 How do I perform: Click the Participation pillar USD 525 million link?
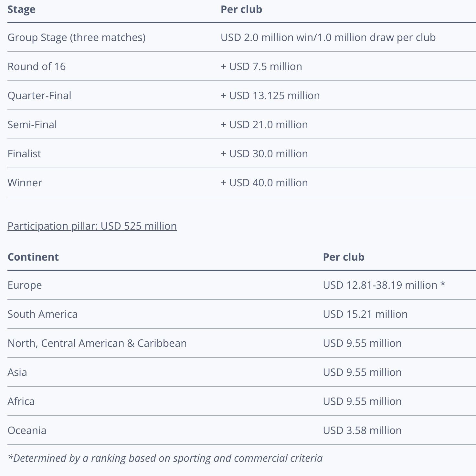92,226
